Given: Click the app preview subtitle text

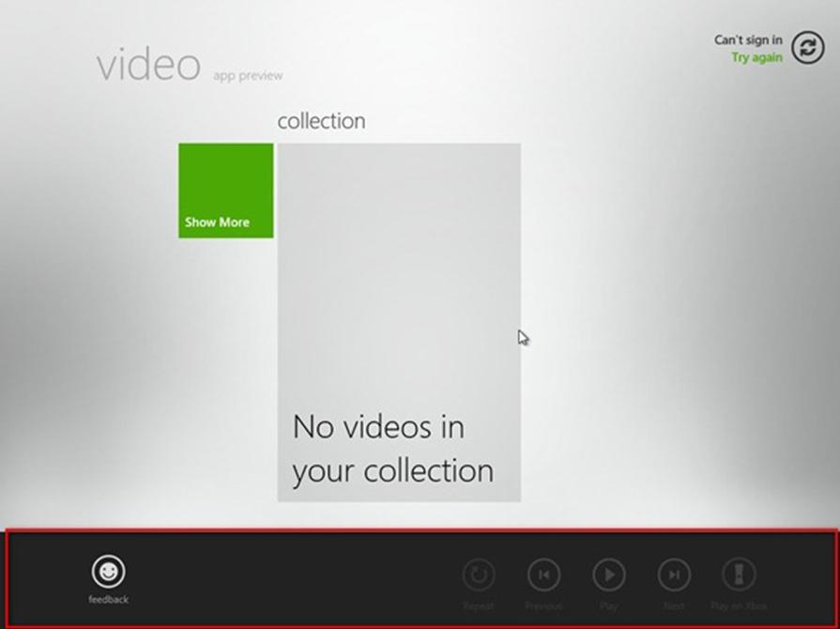Looking at the screenshot, I should coord(248,76).
